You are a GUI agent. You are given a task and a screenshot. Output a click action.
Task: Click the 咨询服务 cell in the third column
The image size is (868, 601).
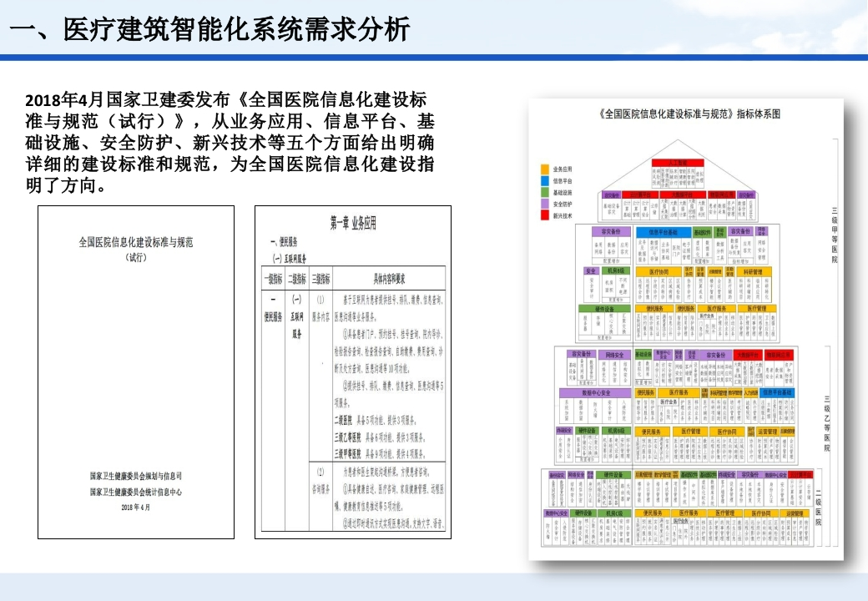click(x=320, y=489)
